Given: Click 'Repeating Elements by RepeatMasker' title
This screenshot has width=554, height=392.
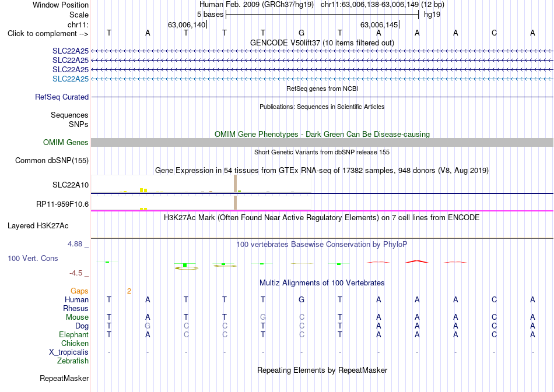Looking at the screenshot, I should pos(322,370).
